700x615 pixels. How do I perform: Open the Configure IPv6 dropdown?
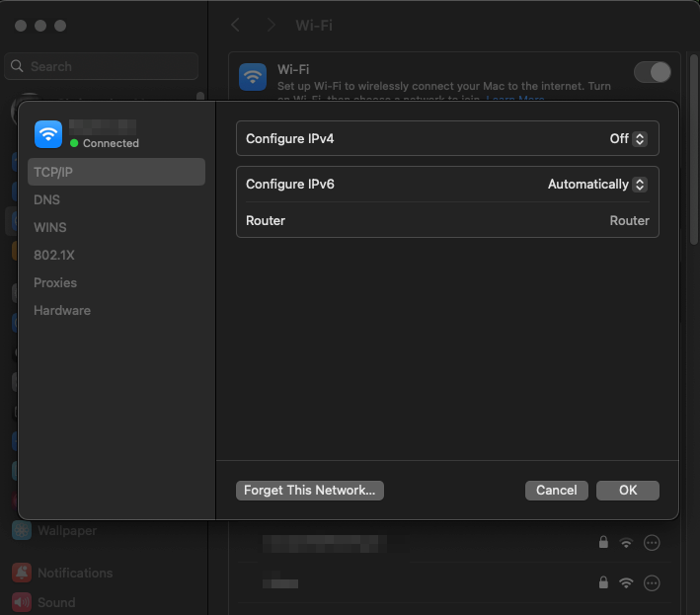pyautogui.click(x=597, y=185)
